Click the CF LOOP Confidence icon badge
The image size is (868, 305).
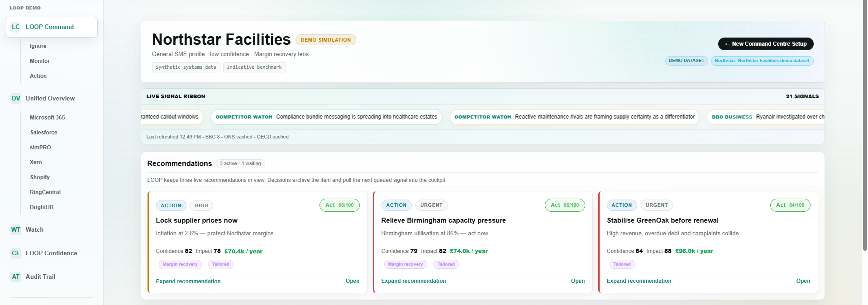click(x=16, y=253)
